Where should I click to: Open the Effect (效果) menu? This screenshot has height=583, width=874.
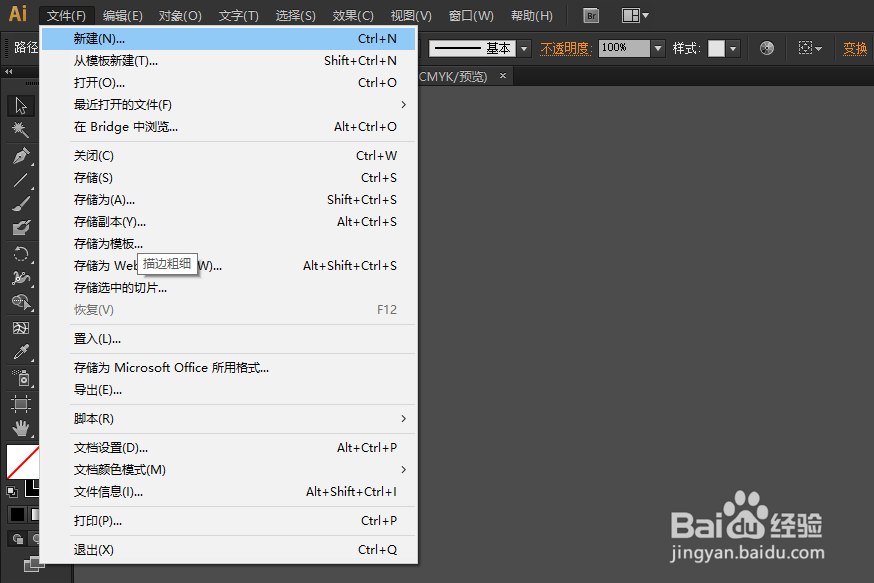(353, 16)
